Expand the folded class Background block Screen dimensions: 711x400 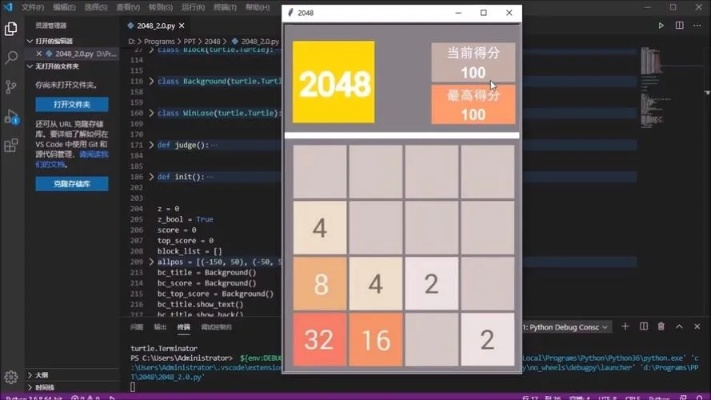point(151,80)
